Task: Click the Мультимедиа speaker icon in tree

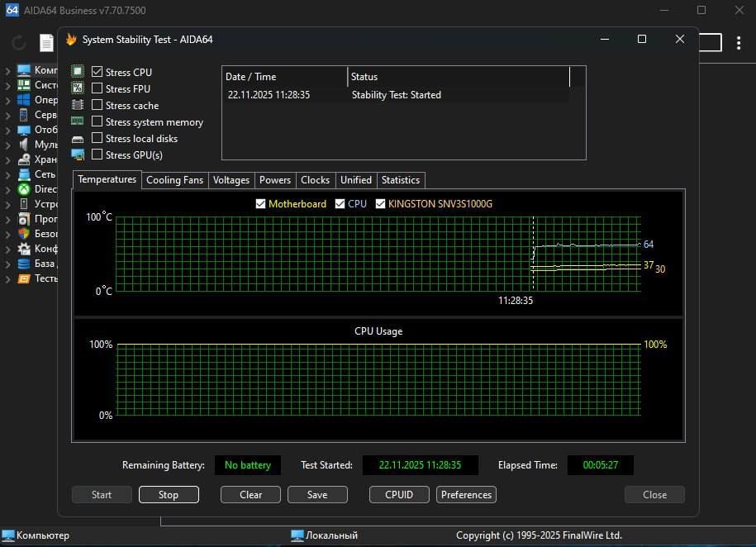Action: coord(24,145)
